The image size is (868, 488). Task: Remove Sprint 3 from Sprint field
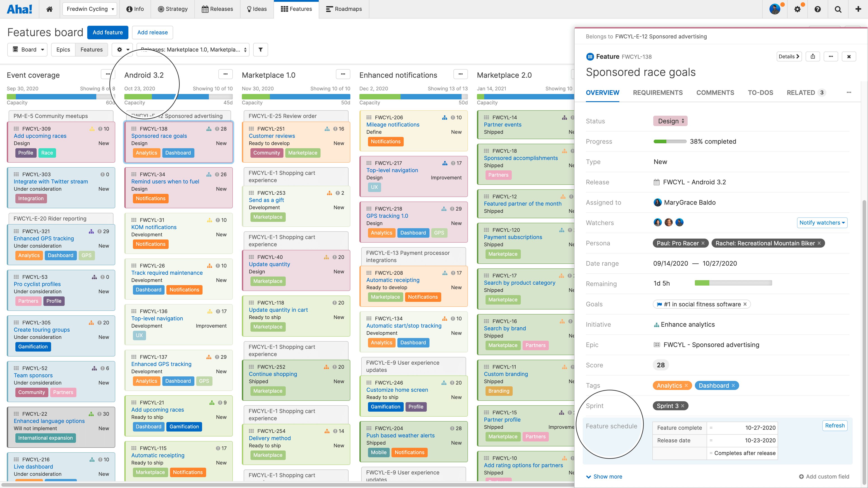coord(683,406)
